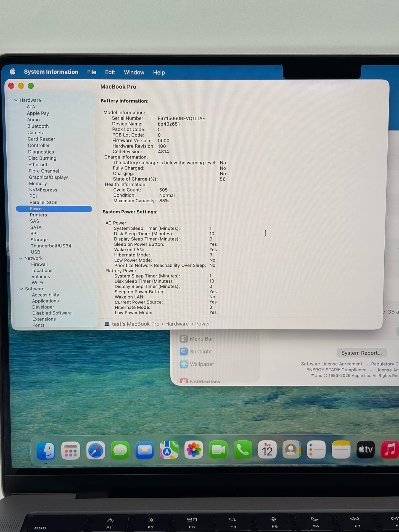The image size is (399, 532).
Task: Open FaceTime app in Dock
Action: 218,450
